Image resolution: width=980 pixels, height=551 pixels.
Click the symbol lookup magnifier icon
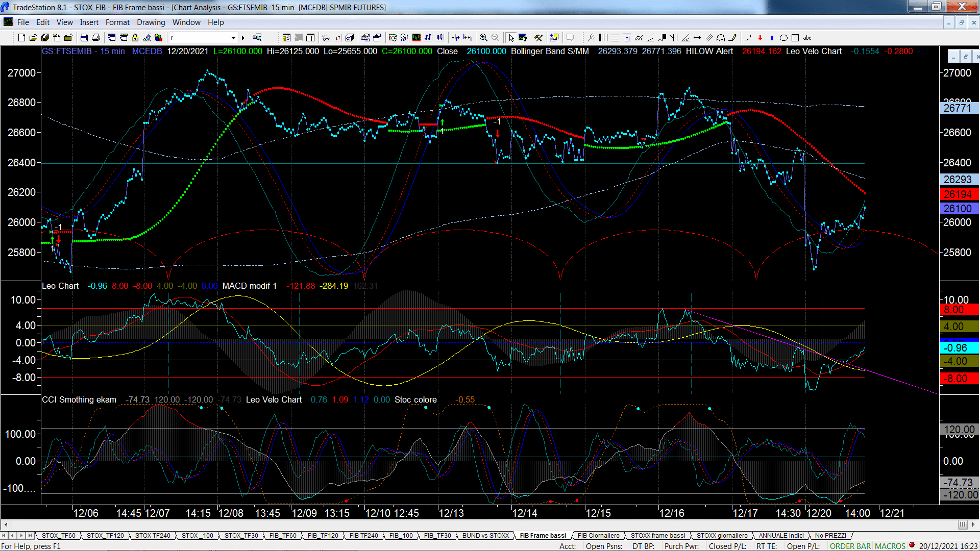257,38
